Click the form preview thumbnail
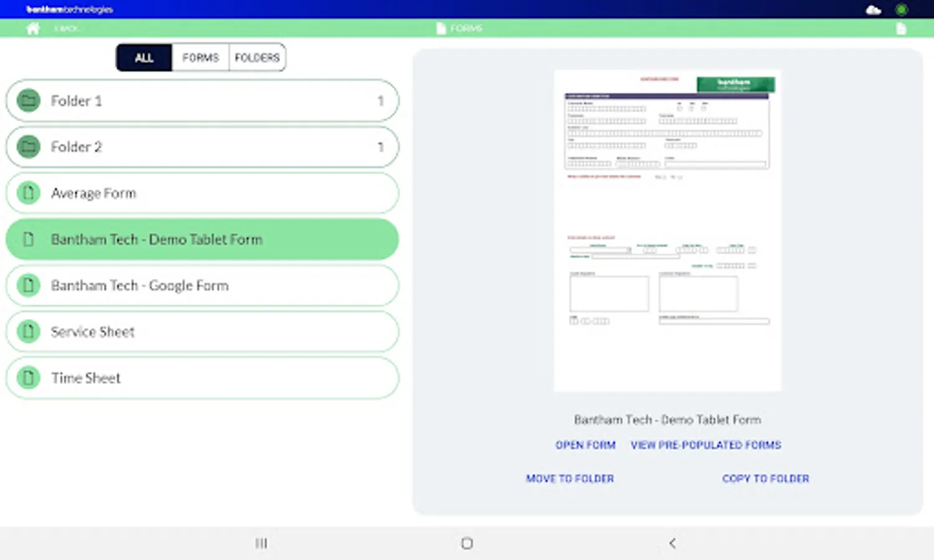The height and width of the screenshot is (560, 934). tap(667, 230)
